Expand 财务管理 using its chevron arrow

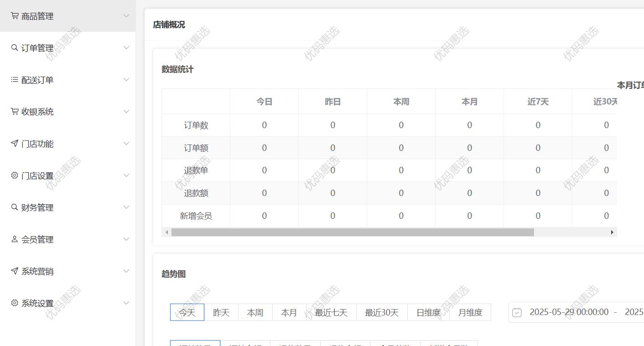[126, 207]
